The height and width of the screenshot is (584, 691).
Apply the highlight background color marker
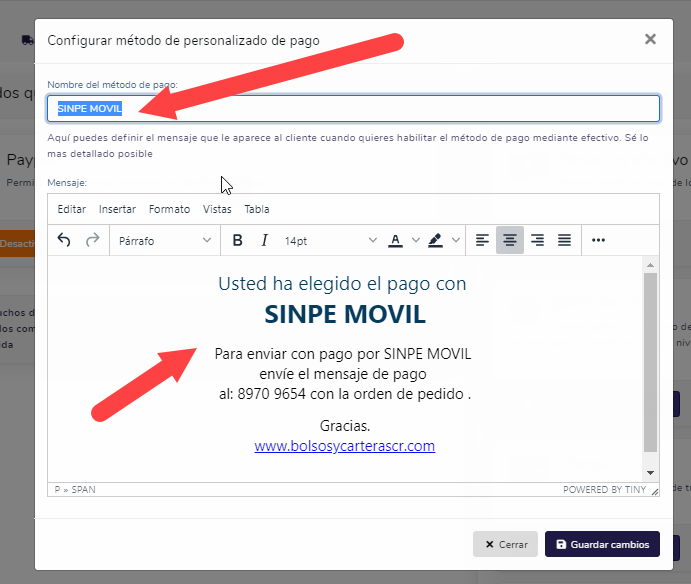pos(435,240)
